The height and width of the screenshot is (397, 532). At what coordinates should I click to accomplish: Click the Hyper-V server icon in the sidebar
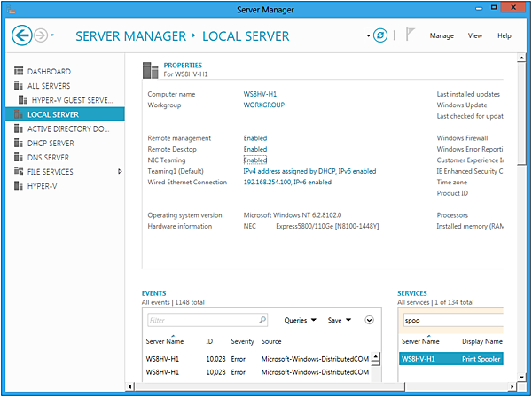click(x=19, y=186)
